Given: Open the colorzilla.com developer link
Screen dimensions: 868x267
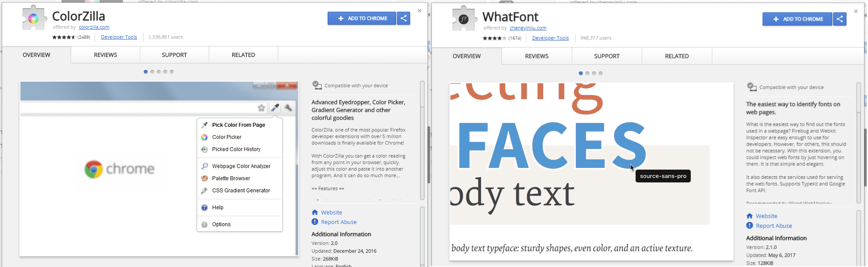Looking at the screenshot, I should coord(94,27).
